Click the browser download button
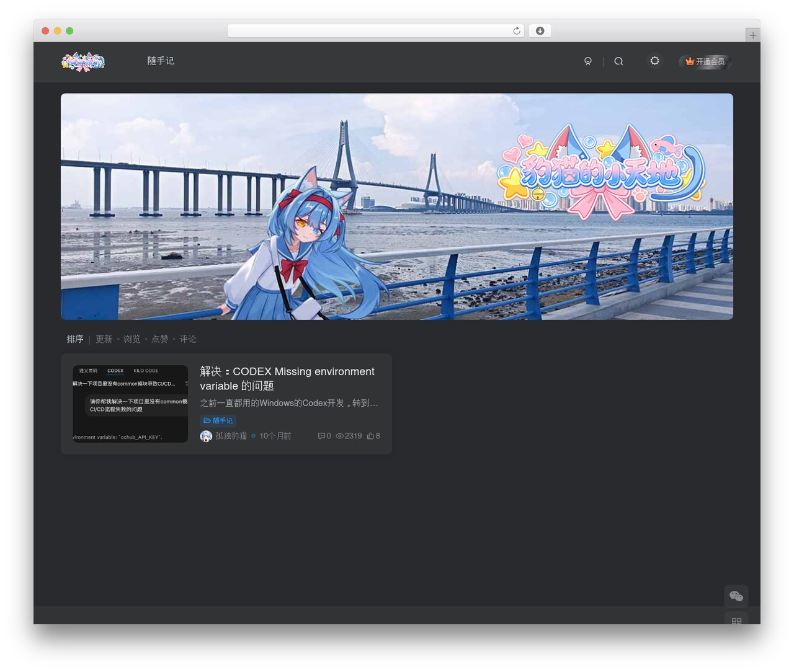This screenshot has height=672, width=794. click(x=540, y=31)
